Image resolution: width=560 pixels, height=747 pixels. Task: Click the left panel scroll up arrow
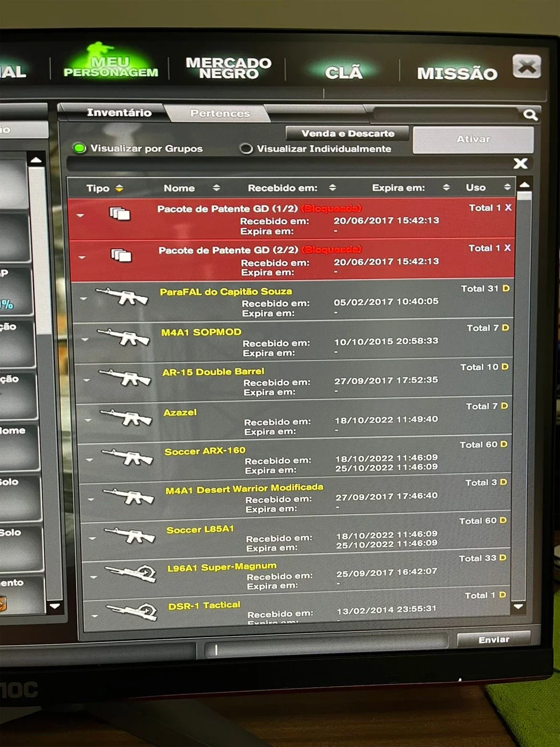click(36, 160)
